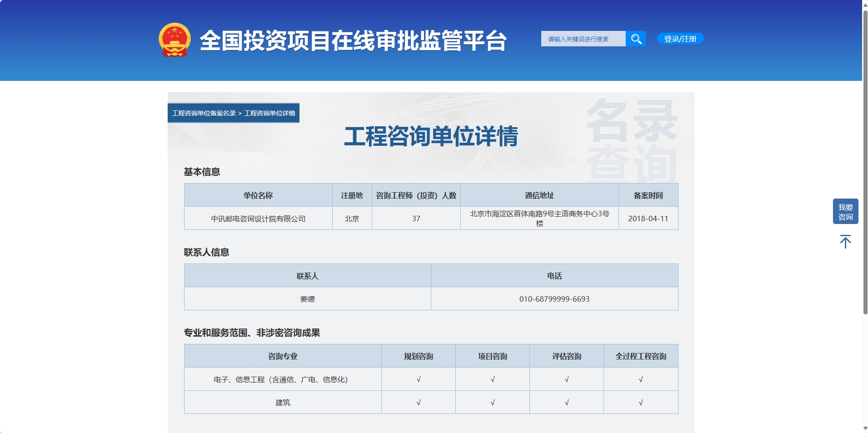This screenshot has width=868, height=433.
Task: Expand the 联系人信息 section heading
Action: [207, 252]
